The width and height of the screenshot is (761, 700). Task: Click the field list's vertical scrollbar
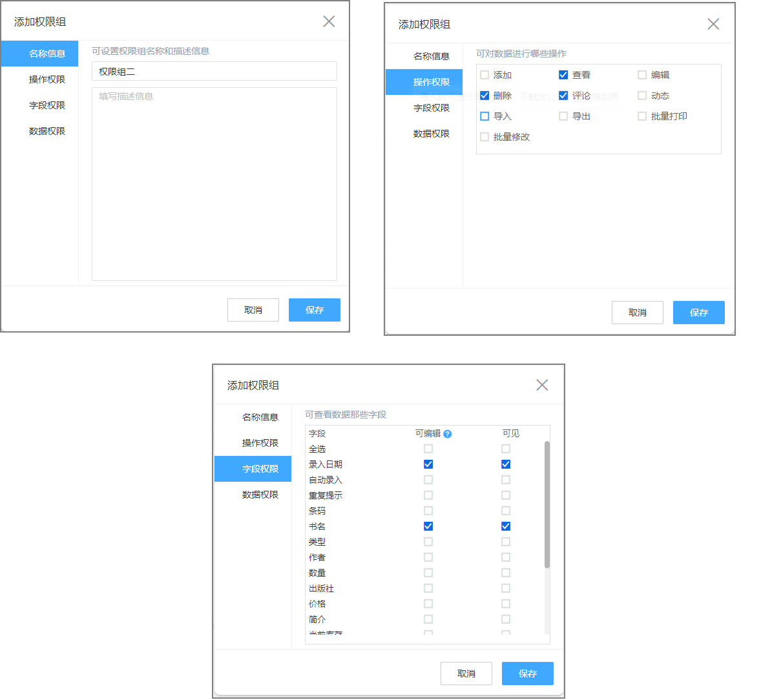click(x=547, y=504)
